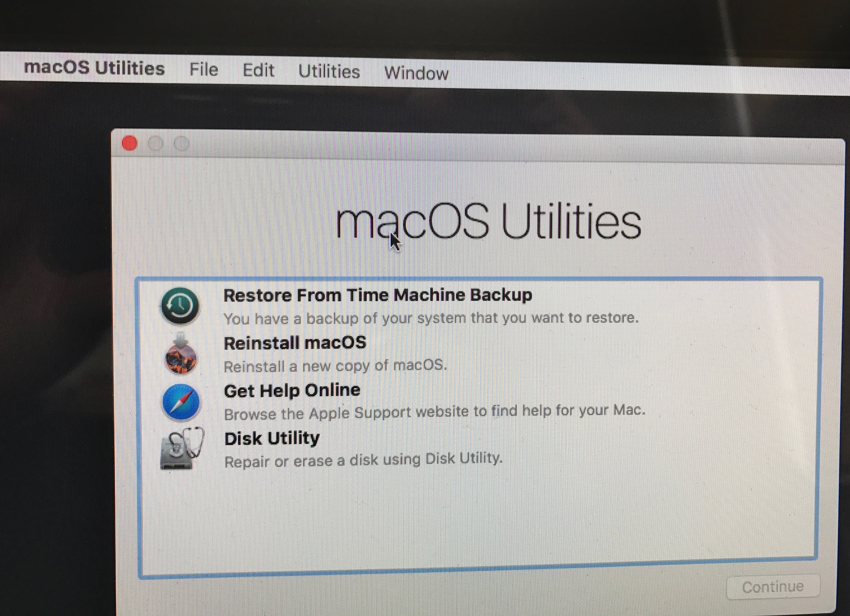Click the Time Machine clock icon

pyautogui.click(x=180, y=306)
